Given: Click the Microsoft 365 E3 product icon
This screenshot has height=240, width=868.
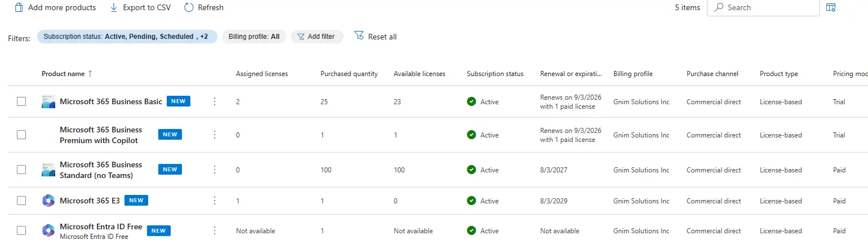Looking at the screenshot, I should point(48,201).
